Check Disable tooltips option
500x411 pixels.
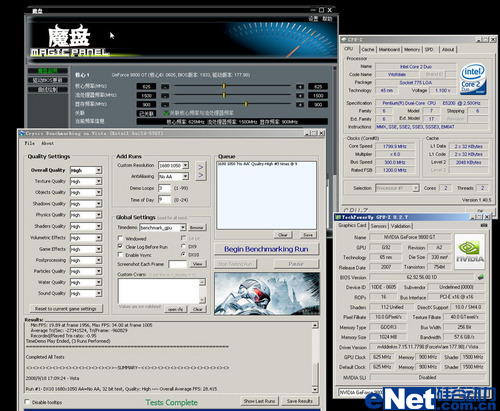pyautogui.click(x=27, y=402)
